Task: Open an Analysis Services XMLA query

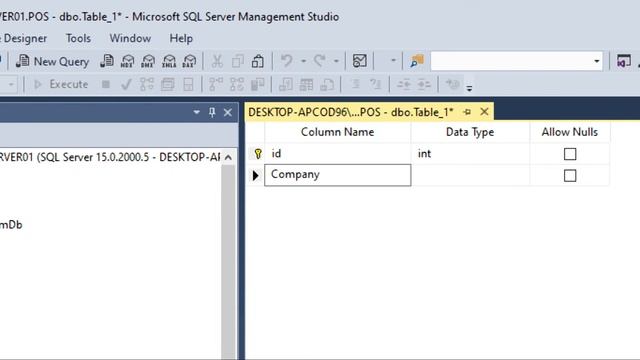Action: 169,61
